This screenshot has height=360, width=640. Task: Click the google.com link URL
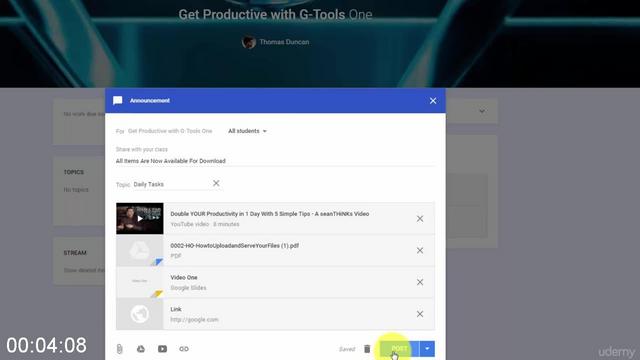click(194, 320)
